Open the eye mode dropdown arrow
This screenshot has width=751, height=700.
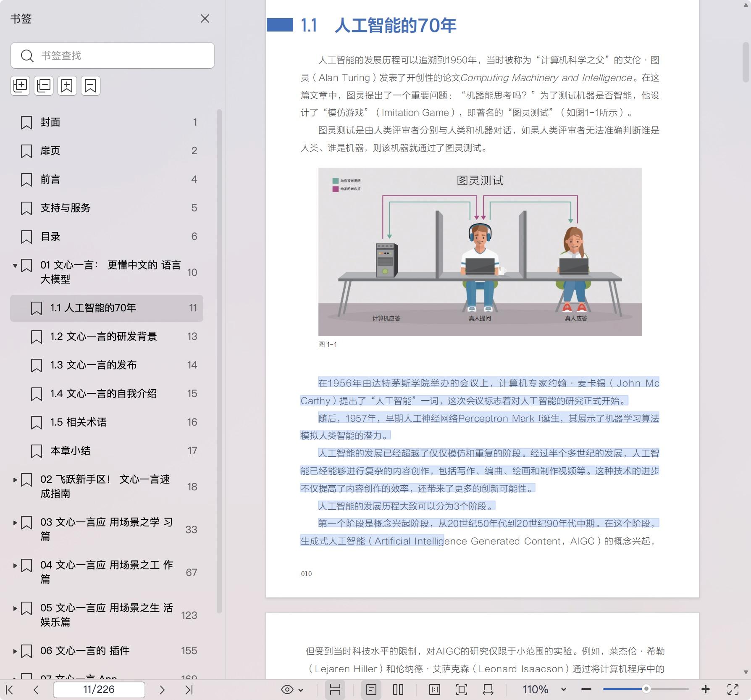click(x=301, y=690)
